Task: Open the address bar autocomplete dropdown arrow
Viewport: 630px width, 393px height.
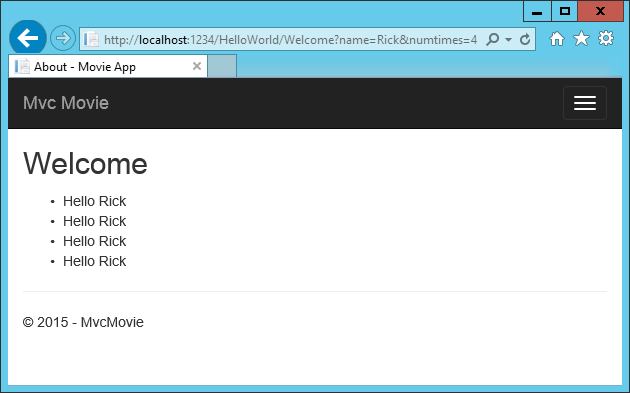Action: [x=508, y=39]
